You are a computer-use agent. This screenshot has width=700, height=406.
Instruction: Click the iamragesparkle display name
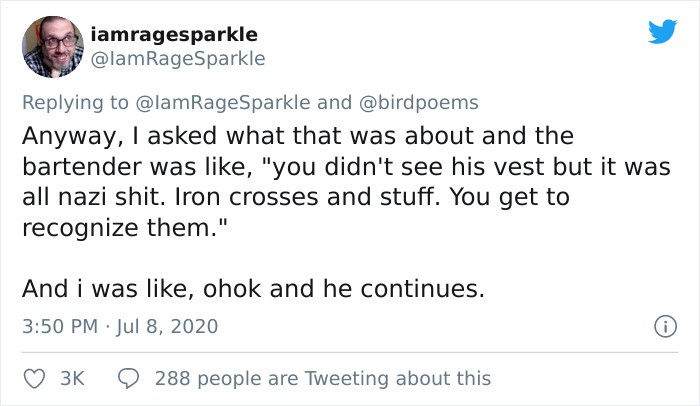tap(173, 35)
